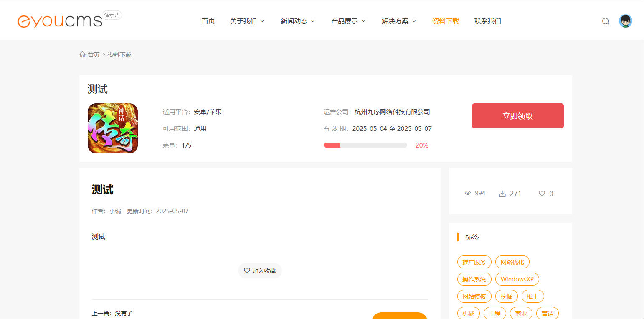Click the heart like icon beside 0
644x319 pixels.
(542, 194)
